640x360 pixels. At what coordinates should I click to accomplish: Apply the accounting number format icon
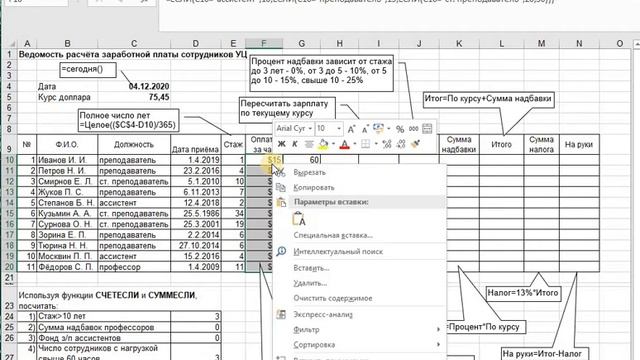[x=378, y=129]
